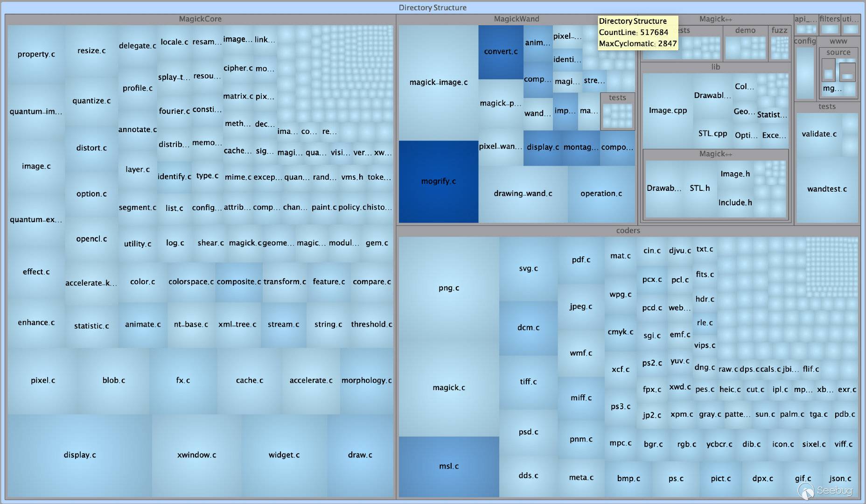Select the enhance.c block
Image resolution: width=866 pixels, height=504 pixels.
(36, 323)
